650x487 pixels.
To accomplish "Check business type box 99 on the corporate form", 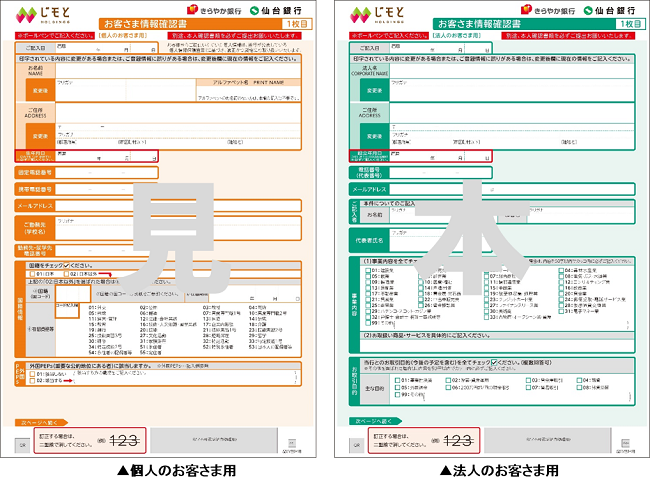I will point(368,322).
